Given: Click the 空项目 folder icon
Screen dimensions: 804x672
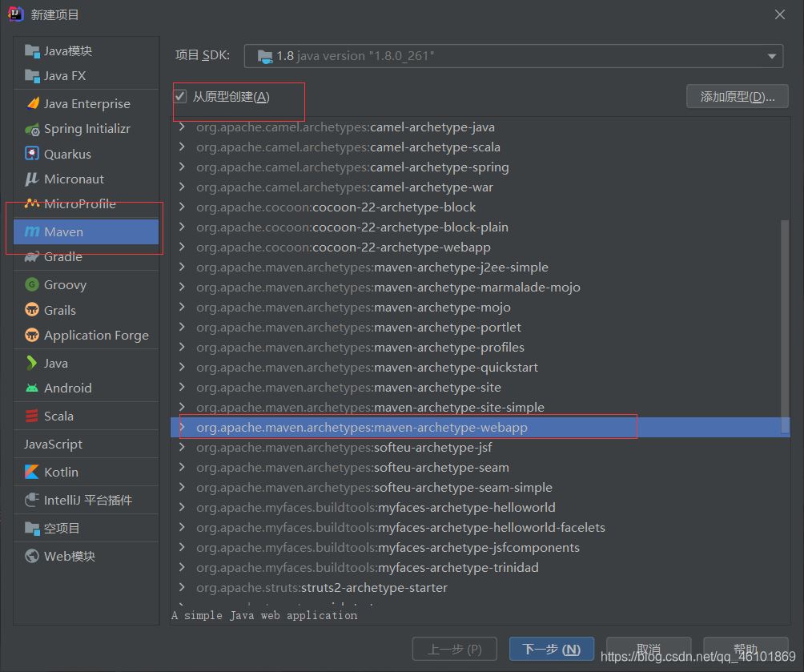Looking at the screenshot, I should (32, 528).
